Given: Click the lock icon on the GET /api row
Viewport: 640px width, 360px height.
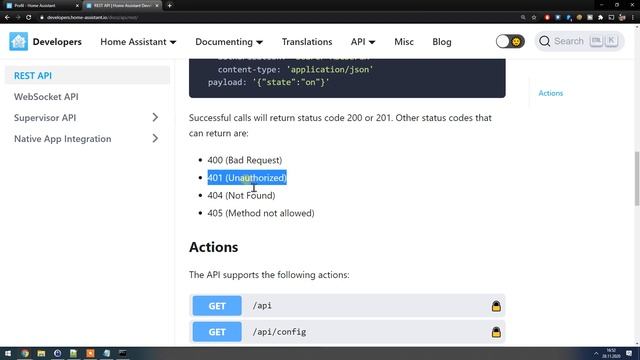Looking at the screenshot, I should pyautogui.click(x=496, y=306).
